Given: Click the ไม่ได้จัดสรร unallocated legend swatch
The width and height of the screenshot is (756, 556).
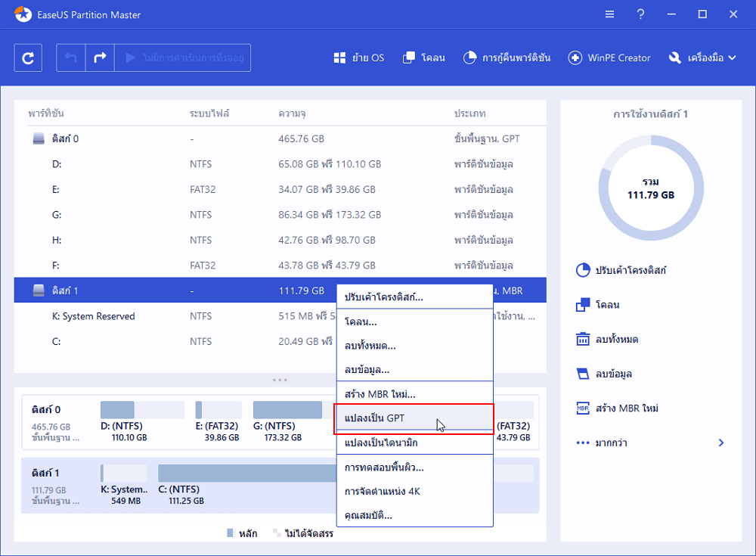Looking at the screenshot, I should tap(276, 533).
